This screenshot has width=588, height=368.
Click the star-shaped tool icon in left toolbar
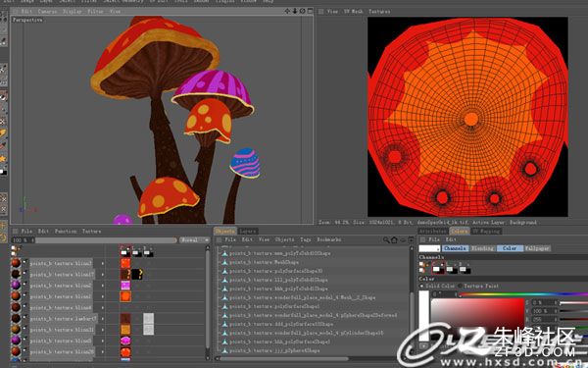click(x=3, y=159)
